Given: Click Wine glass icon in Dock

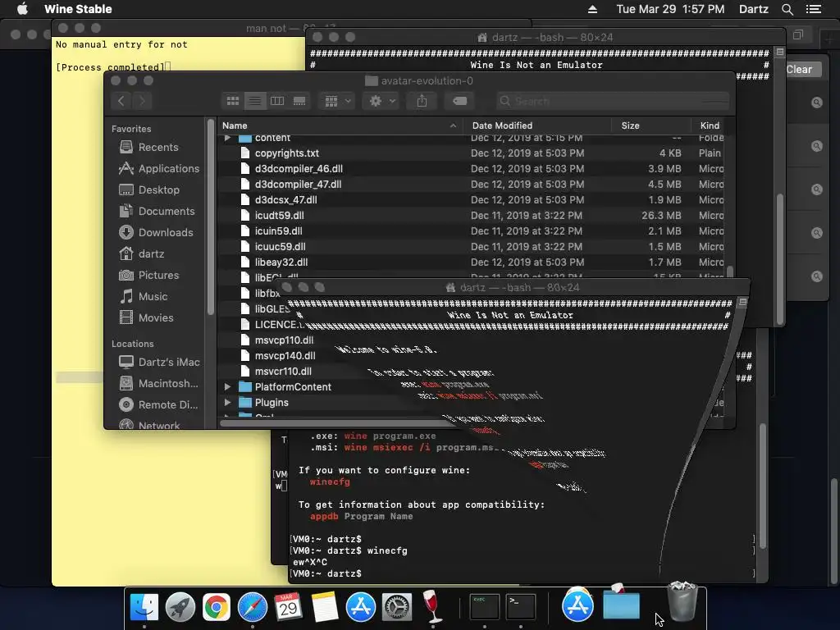Looking at the screenshot, I should [431, 607].
